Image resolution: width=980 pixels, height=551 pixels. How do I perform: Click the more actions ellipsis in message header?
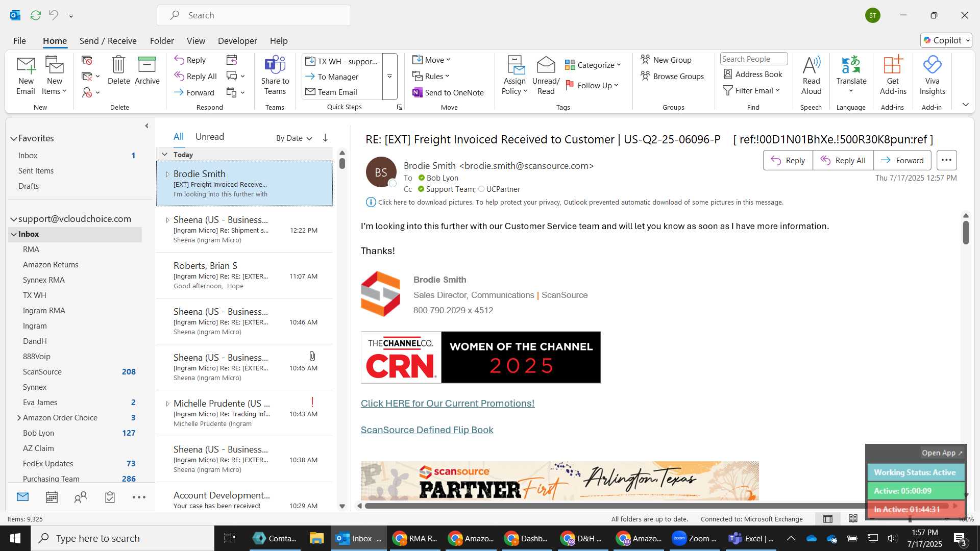pyautogui.click(x=946, y=160)
